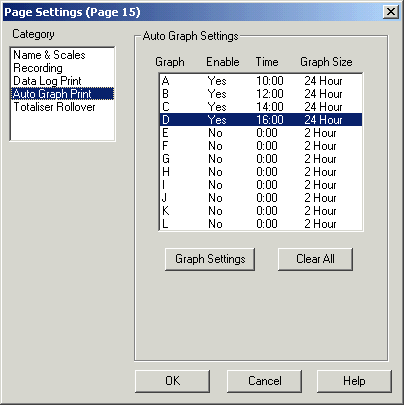Click Cancel to discard changes
The image size is (404, 405).
pyautogui.click(x=265, y=381)
